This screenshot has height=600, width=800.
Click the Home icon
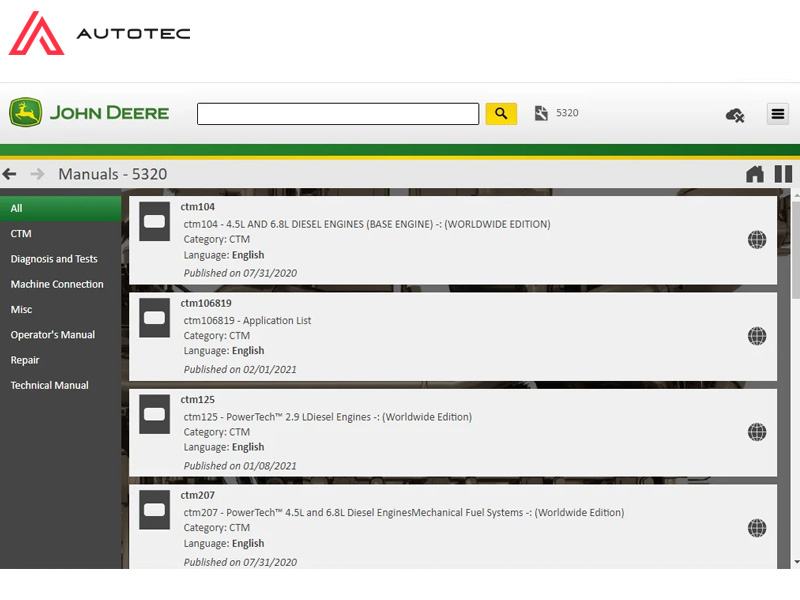[755, 174]
